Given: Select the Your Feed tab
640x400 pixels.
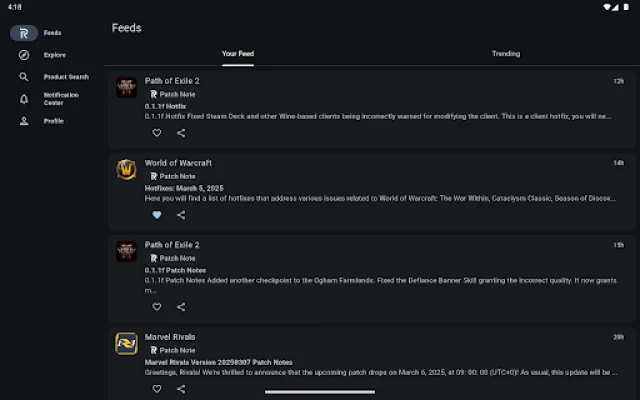Looking at the screenshot, I should point(238,54).
